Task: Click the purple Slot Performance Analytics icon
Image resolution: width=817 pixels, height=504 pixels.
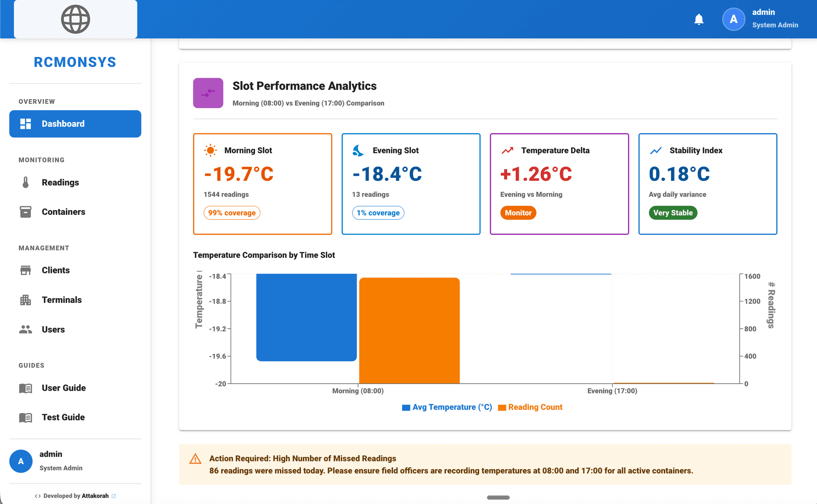Action: tap(208, 93)
